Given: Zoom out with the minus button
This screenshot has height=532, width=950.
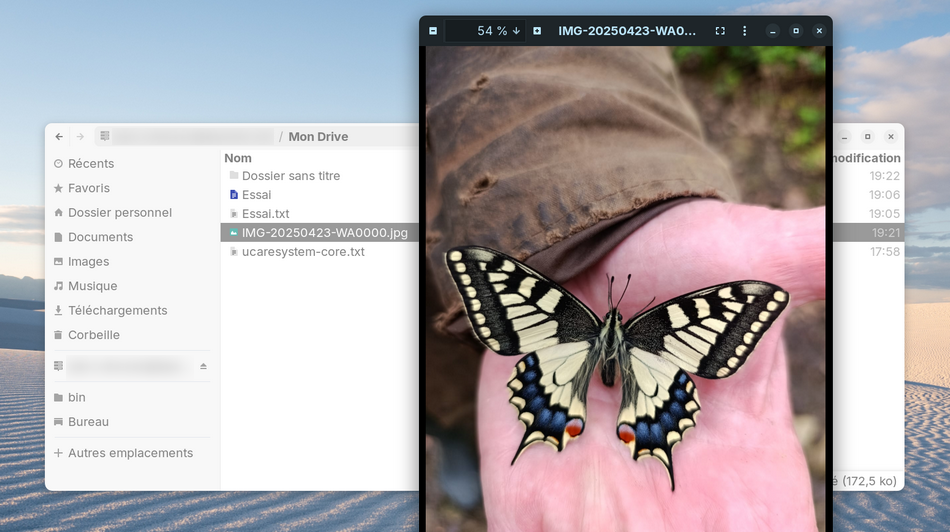Looking at the screenshot, I should click(x=433, y=31).
